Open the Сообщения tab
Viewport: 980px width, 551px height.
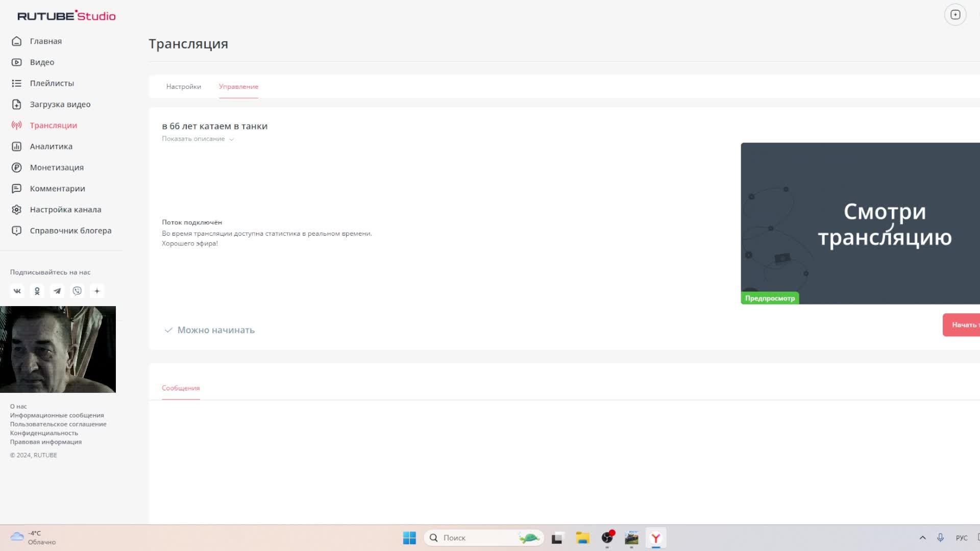[x=181, y=388]
